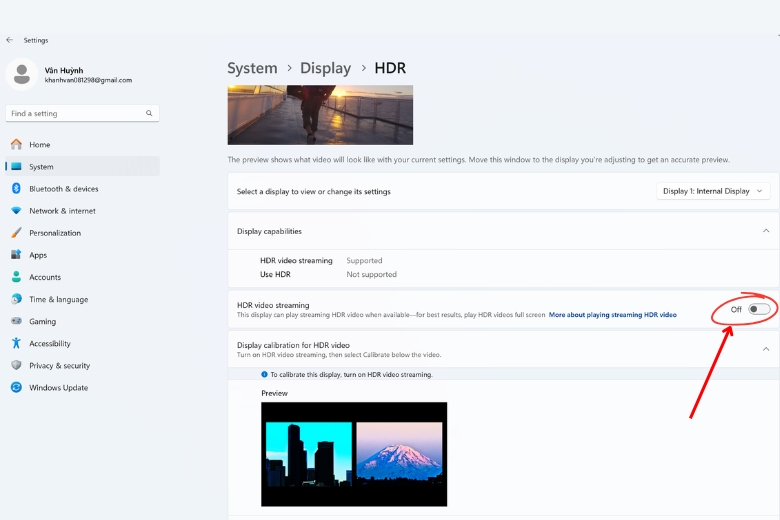The image size is (780, 520).
Task: Go to Network & internet settings
Action: tap(82, 210)
